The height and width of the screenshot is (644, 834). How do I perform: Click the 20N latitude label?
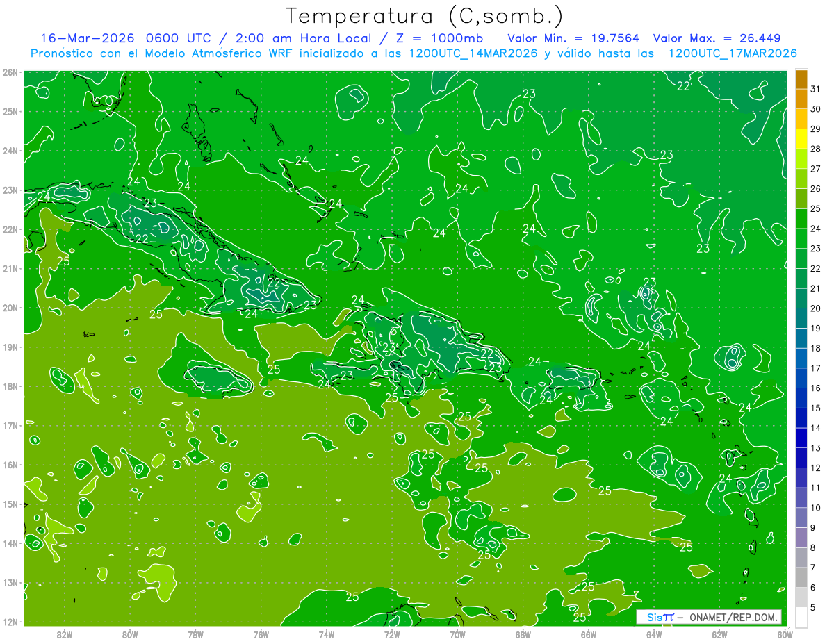point(10,308)
